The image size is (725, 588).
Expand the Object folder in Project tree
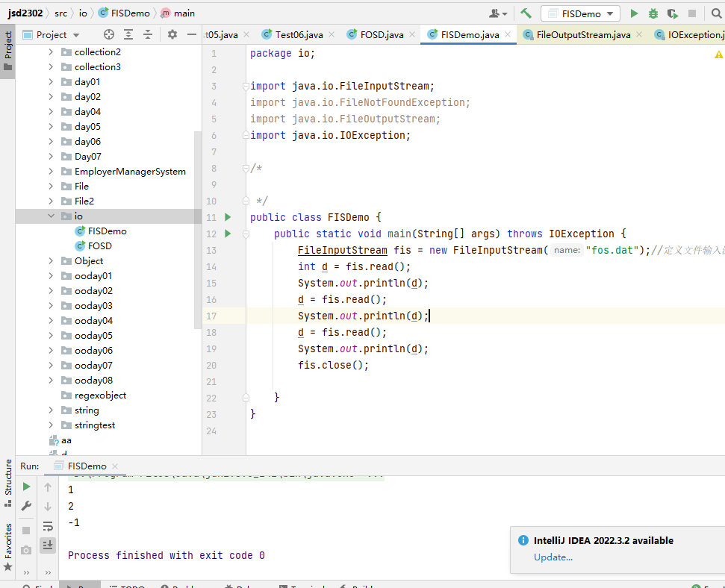pos(50,260)
